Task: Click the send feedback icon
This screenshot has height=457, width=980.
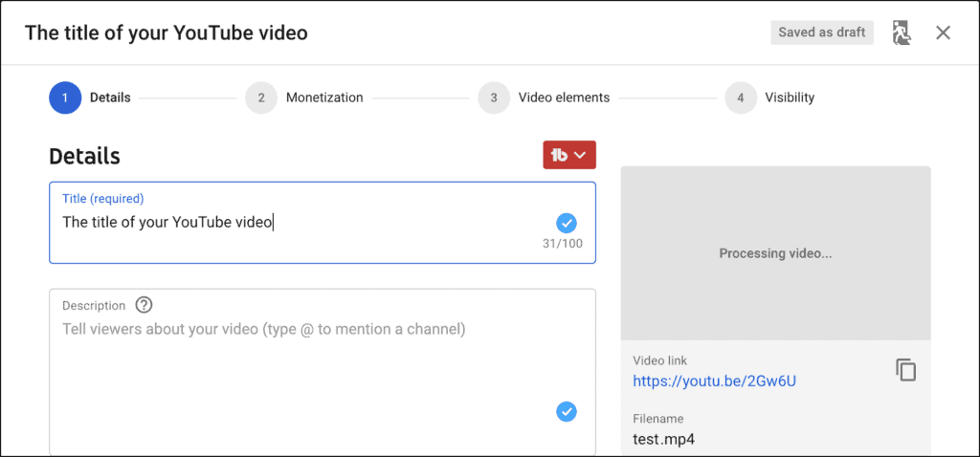Action: tap(901, 33)
